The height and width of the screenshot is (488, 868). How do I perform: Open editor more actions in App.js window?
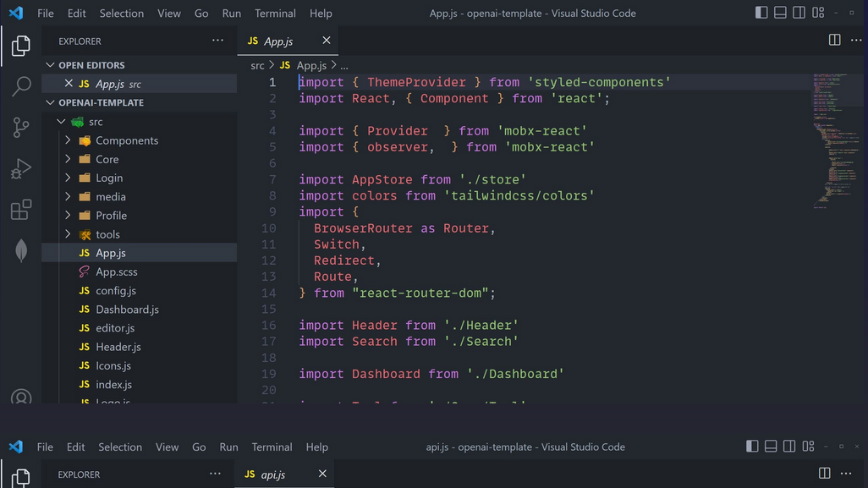(x=856, y=41)
